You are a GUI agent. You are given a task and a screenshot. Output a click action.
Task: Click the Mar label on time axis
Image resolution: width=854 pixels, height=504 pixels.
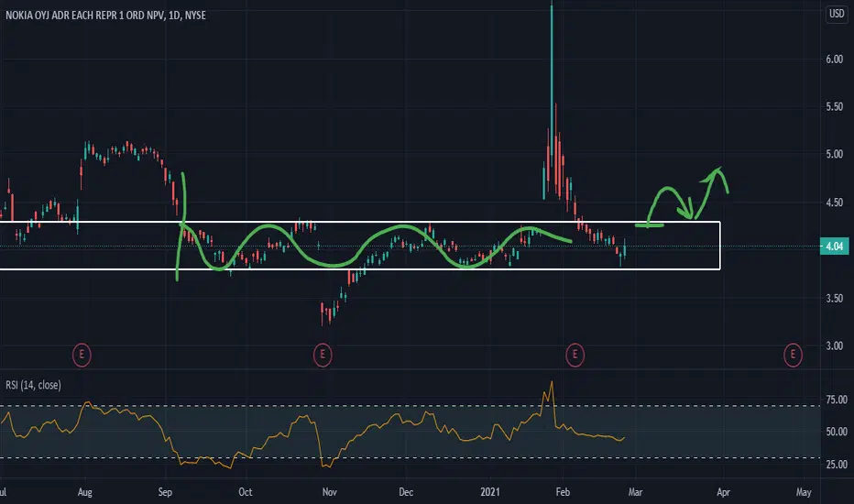coord(635,493)
